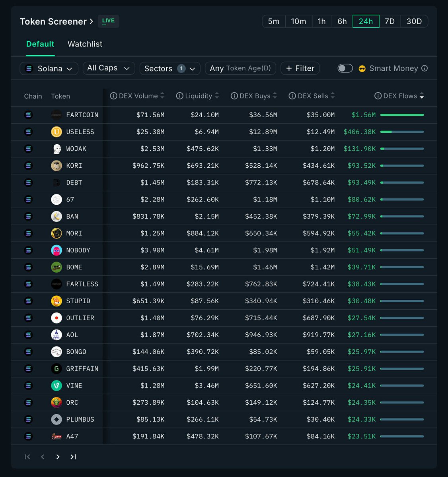Image resolution: width=448 pixels, height=477 pixels.
Task: Click the DEBT token logo icon
Action: click(56, 182)
